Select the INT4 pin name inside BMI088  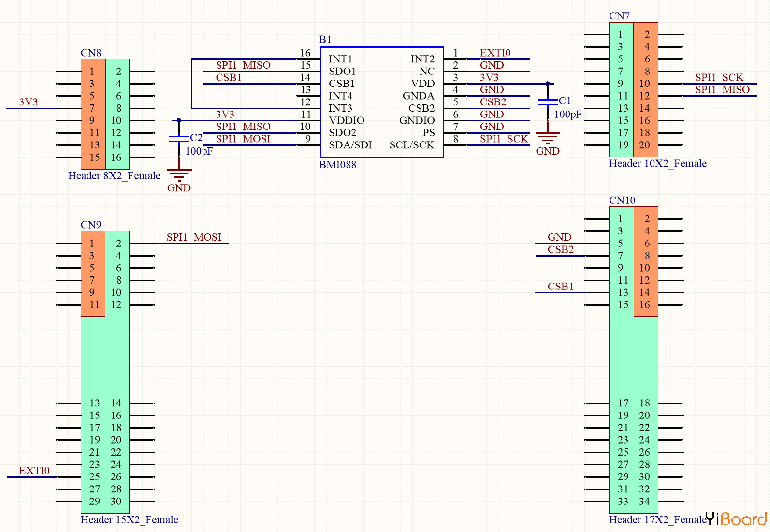340,96
